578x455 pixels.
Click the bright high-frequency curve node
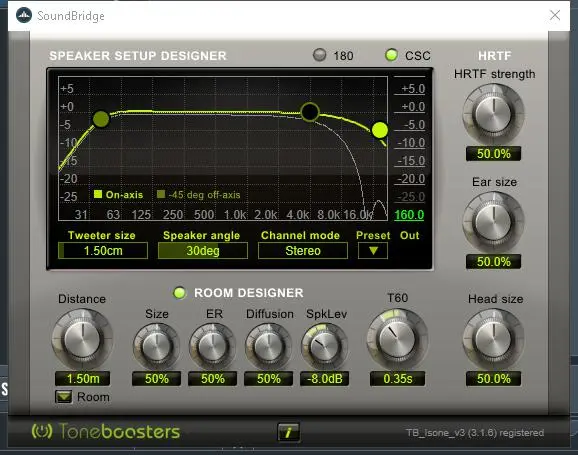pyautogui.click(x=380, y=130)
